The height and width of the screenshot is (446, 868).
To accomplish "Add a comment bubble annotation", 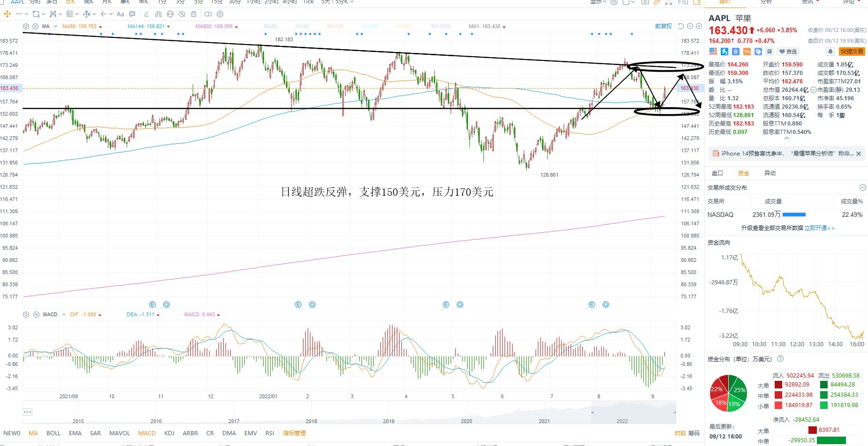I will click(x=132, y=14).
